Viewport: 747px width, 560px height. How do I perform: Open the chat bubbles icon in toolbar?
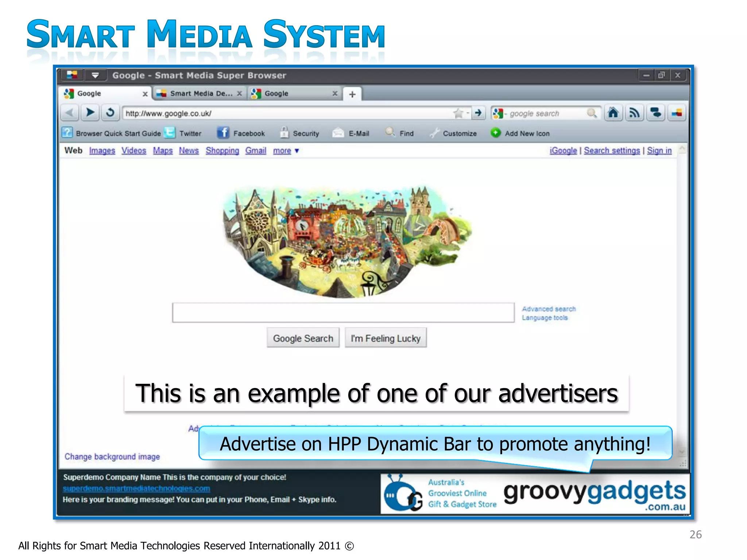[656, 113]
